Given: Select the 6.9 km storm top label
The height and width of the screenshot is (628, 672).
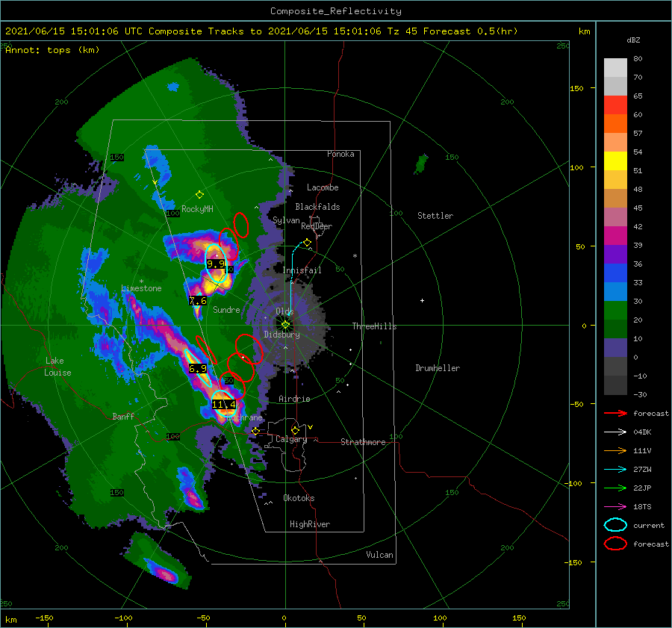Looking at the screenshot, I should [x=198, y=369].
